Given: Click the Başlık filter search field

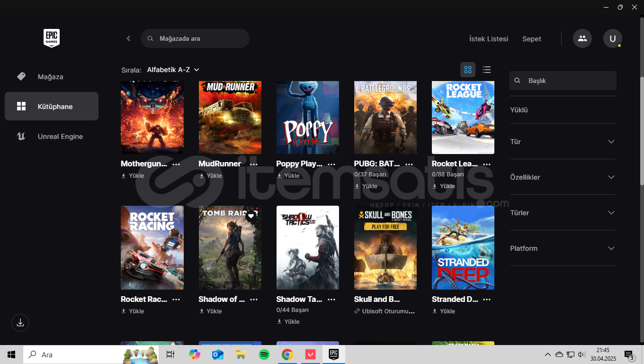Looking at the screenshot, I should [568, 81].
